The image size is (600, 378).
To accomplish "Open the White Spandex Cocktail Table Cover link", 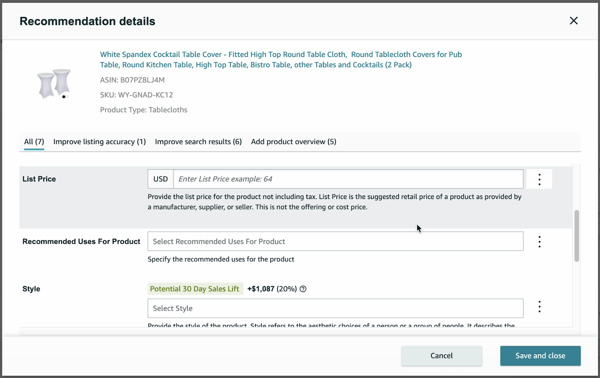I will [x=281, y=60].
